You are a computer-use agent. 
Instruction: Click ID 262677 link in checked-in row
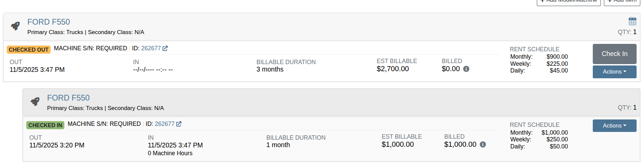pyautogui.click(x=165, y=124)
